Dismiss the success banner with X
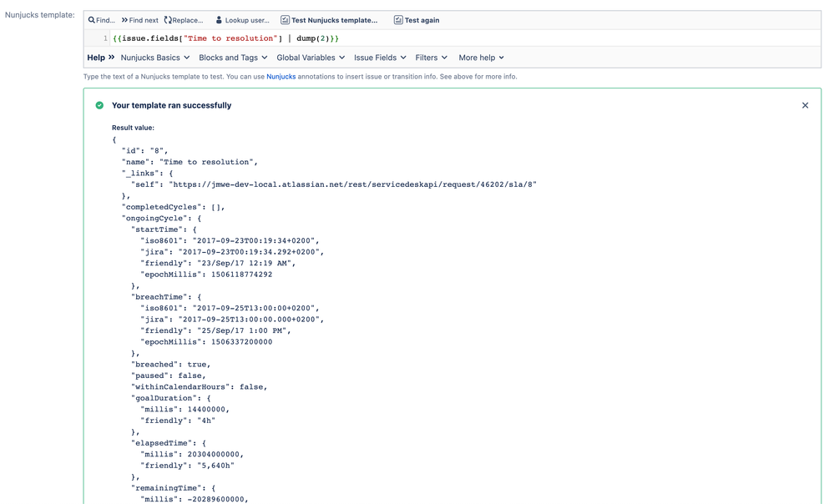834x504 pixels. pos(805,105)
